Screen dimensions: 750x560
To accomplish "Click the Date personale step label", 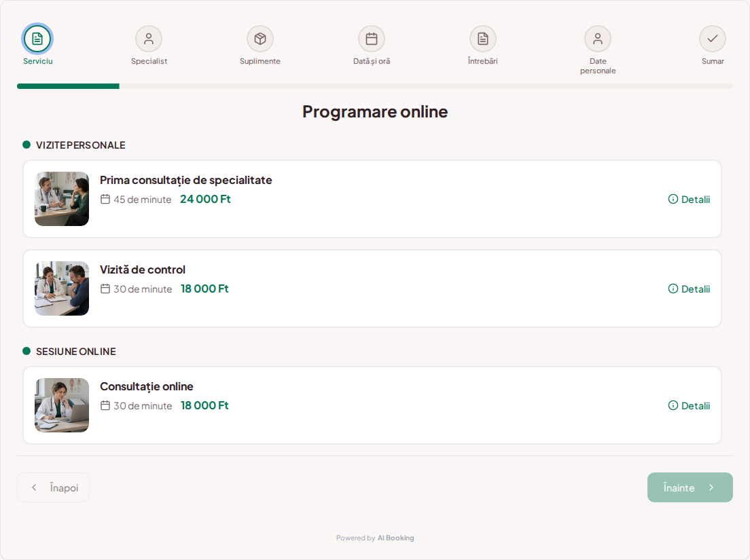I will pos(598,66).
